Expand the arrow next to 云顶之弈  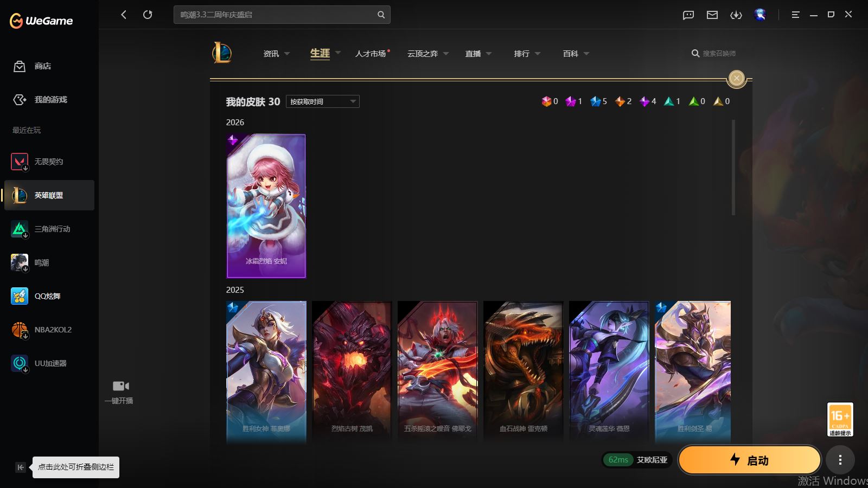tap(446, 54)
